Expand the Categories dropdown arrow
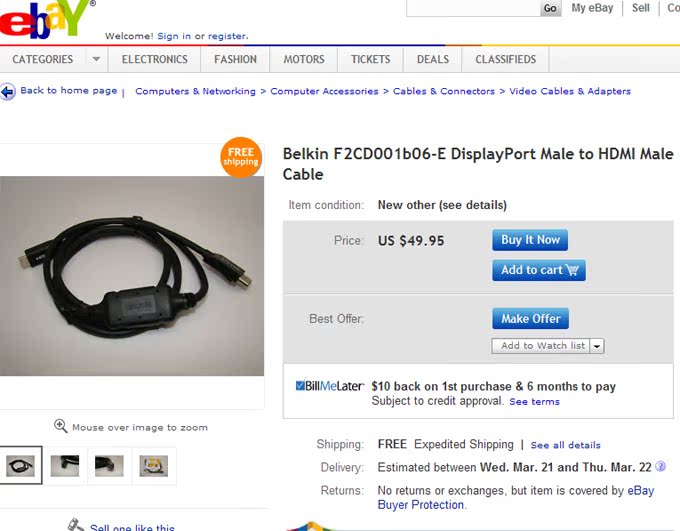Screen dimensions: 680x531 [x=96, y=59]
